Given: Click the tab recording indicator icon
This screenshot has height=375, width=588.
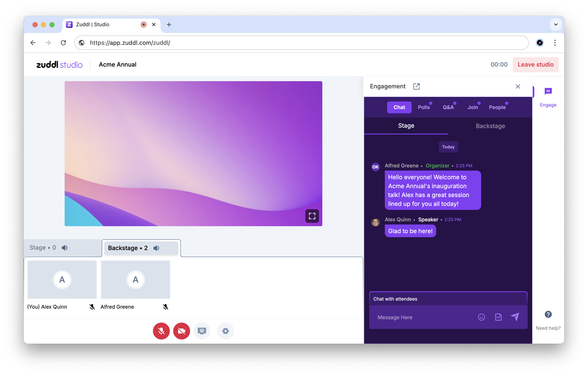Looking at the screenshot, I should pos(144,25).
